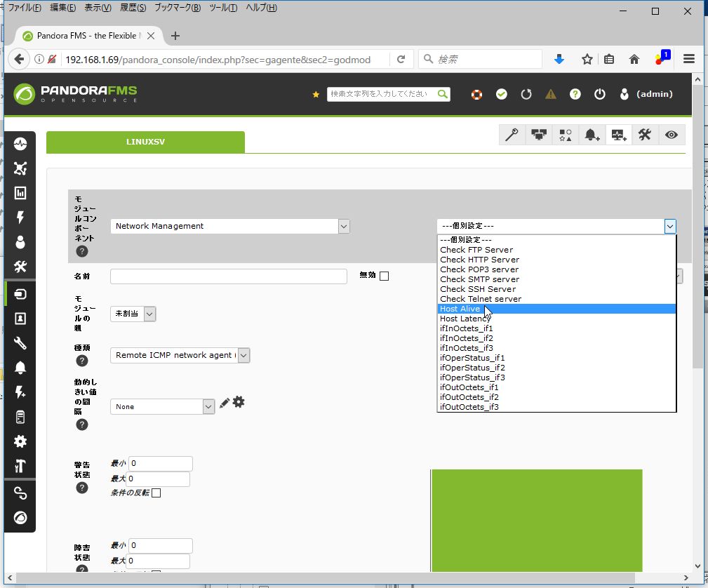Viewport: 708px width, 588px height.
Task: Open the Update manager sidebar icon
Action: pyautogui.click(x=20, y=518)
